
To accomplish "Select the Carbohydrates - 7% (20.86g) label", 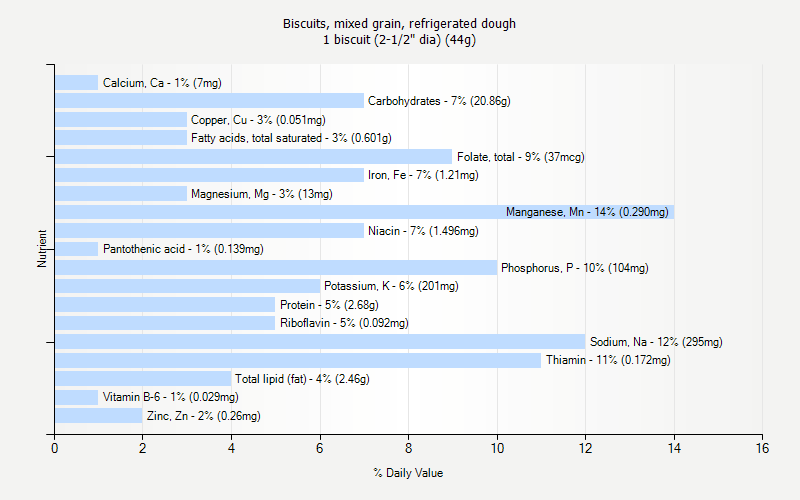I will coord(439,101).
